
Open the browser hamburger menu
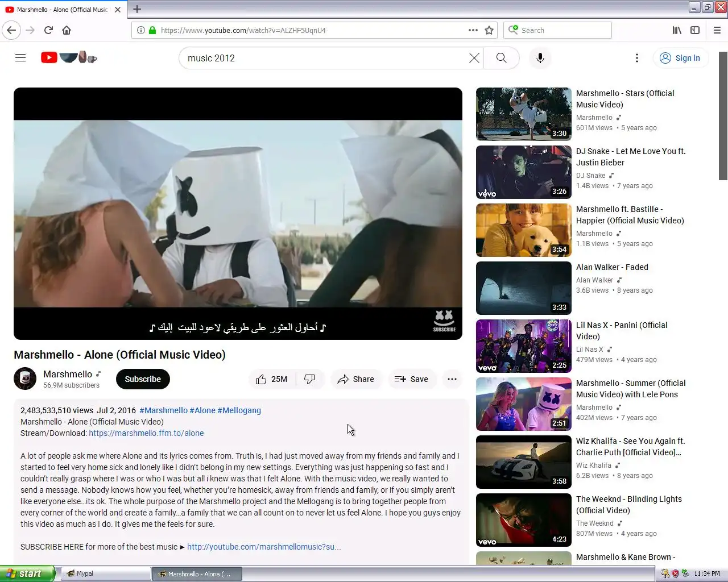click(717, 30)
